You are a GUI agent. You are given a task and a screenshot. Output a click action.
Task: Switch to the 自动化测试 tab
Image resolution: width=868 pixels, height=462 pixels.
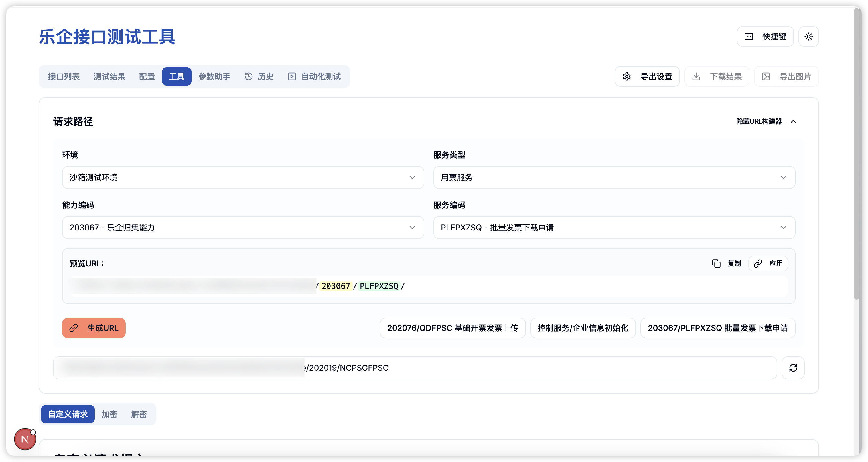(x=315, y=76)
